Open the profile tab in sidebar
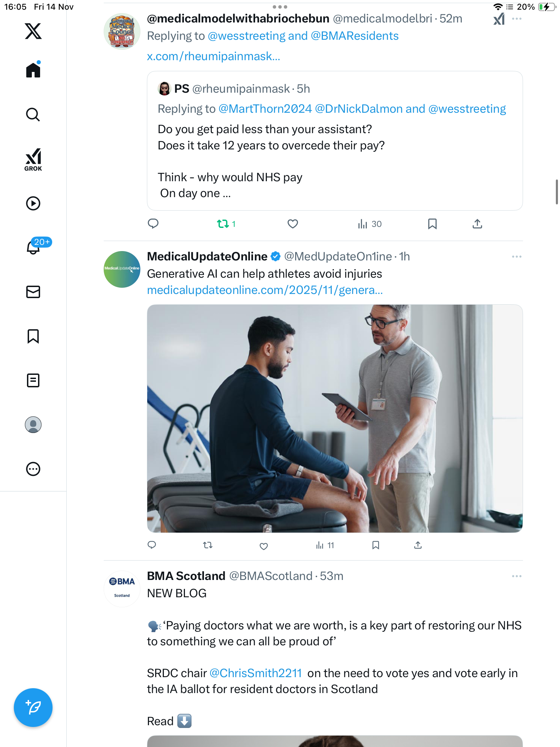 pyautogui.click(x=33, y=425)
